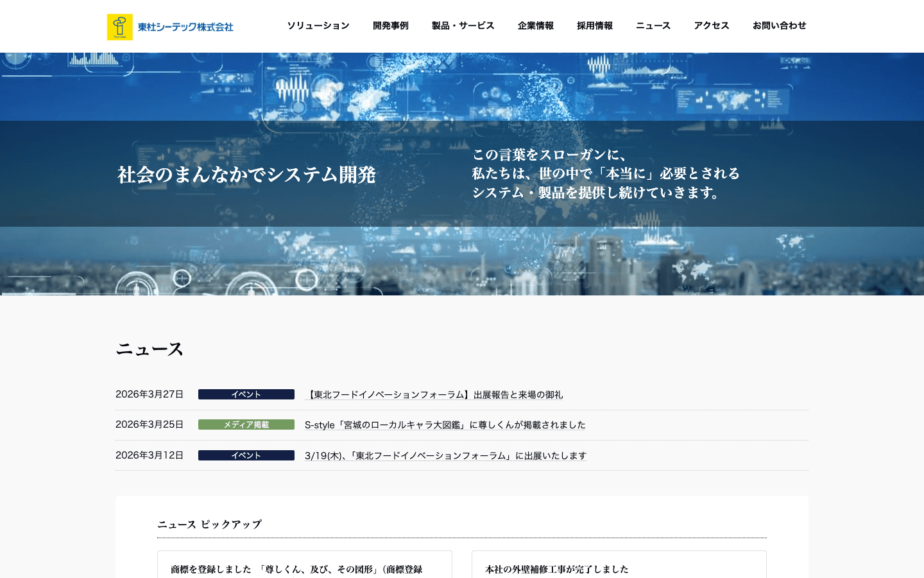Click the ニュース ピックアップ heading
This screenshot has width=924, height=578.
(x=210, y=525)
